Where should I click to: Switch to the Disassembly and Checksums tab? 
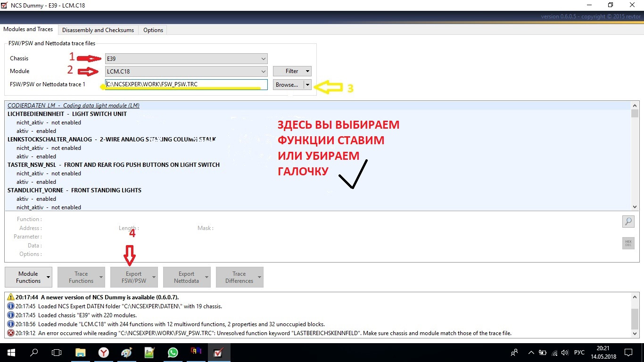98,29
